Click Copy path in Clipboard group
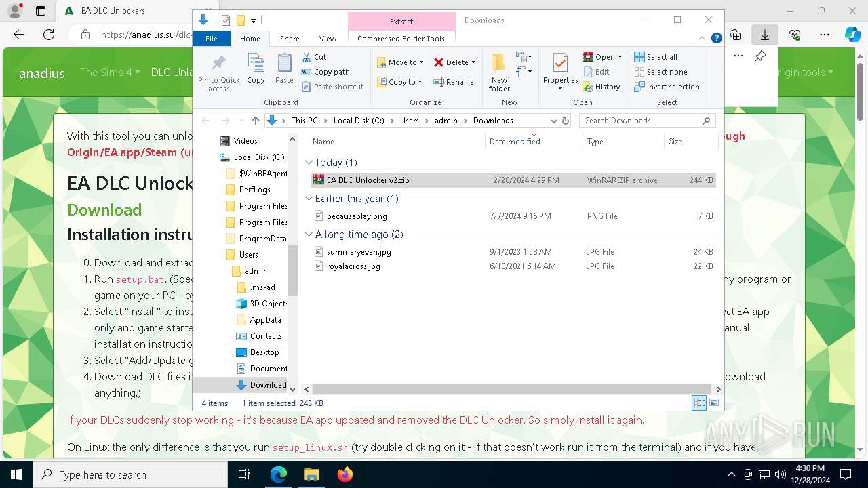 pyautogui.click(x=325, y=72)
